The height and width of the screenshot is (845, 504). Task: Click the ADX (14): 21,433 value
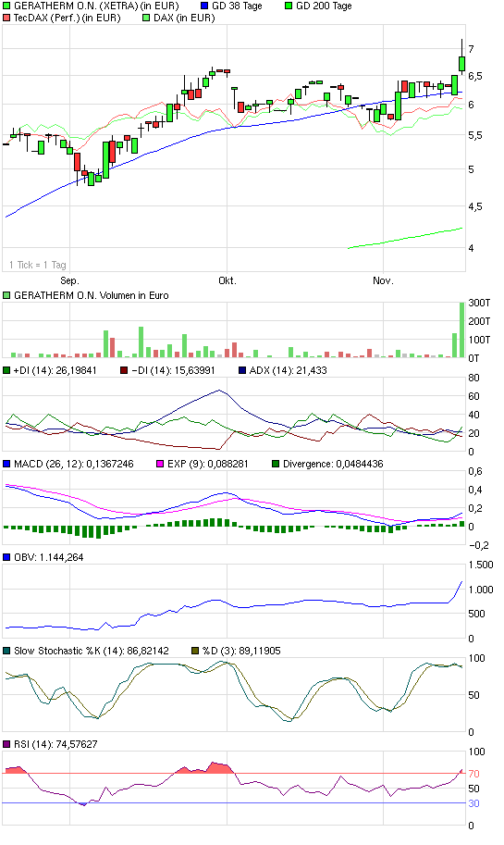(289, 370)
